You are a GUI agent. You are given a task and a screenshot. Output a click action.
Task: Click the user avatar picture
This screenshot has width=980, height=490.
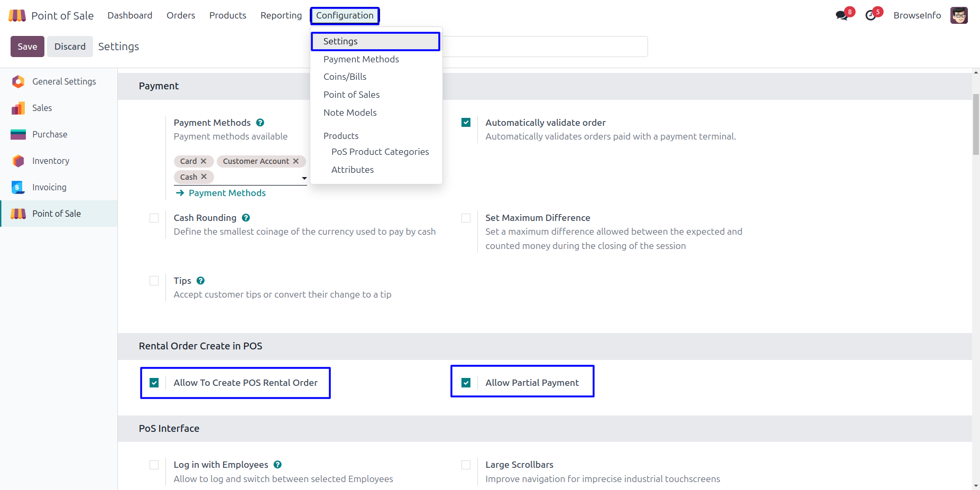click(959, 15)
